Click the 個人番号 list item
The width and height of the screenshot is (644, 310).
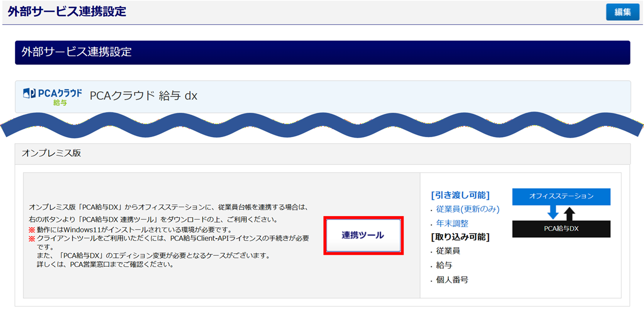click(x=452, y=279)
